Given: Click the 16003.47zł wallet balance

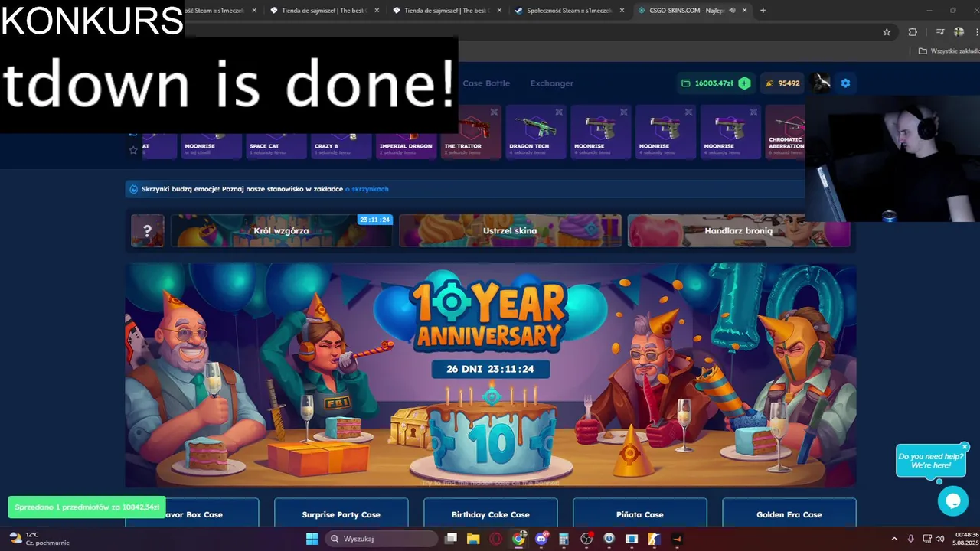Looking at the screenshot, I should pos(714,83).
